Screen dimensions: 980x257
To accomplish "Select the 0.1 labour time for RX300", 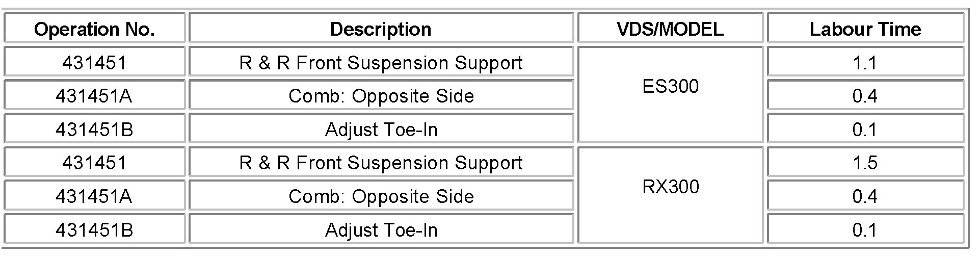I will click(865, 230).
